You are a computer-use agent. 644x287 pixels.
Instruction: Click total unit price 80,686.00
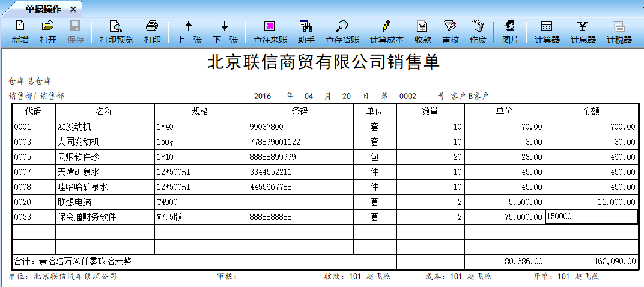click(505, 262)
